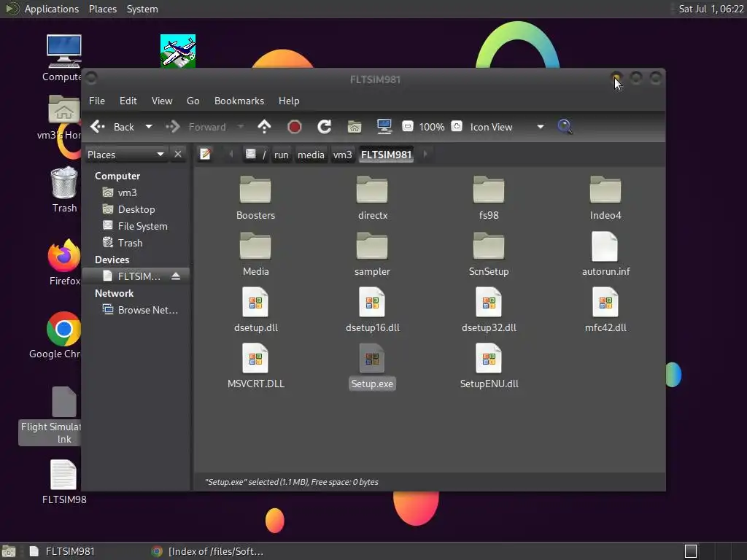Screen dimensions: 747x560
Task: Open the Help menu
Action: tap(289, 101)
